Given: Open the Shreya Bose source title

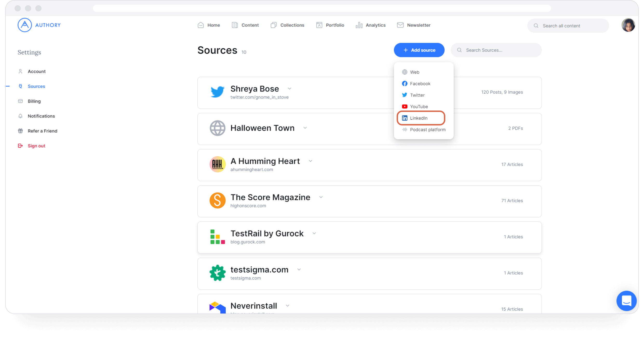Looking at the screenshot, I should [254, 89].
